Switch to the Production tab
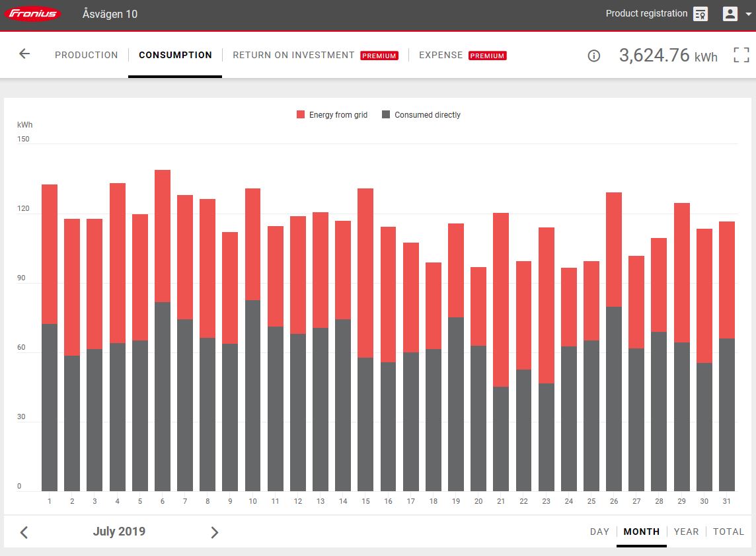Screen dimensions: 756x556 click(86, 55)
